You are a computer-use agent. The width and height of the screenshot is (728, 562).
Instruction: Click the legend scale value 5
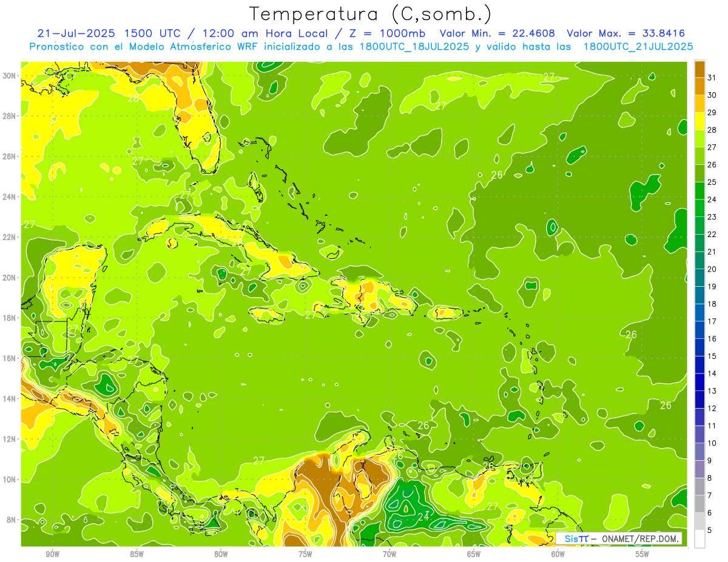coord(710,530)
